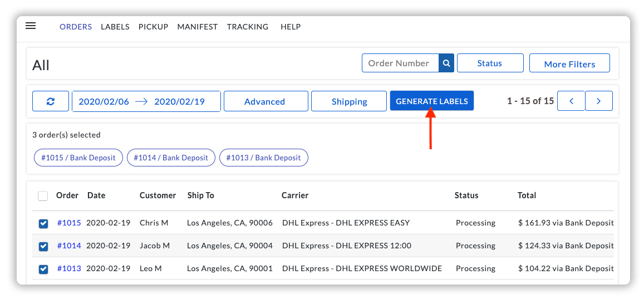644x299 pixels.
Task: Click the Total column header
Action: [x=527, y=195]
